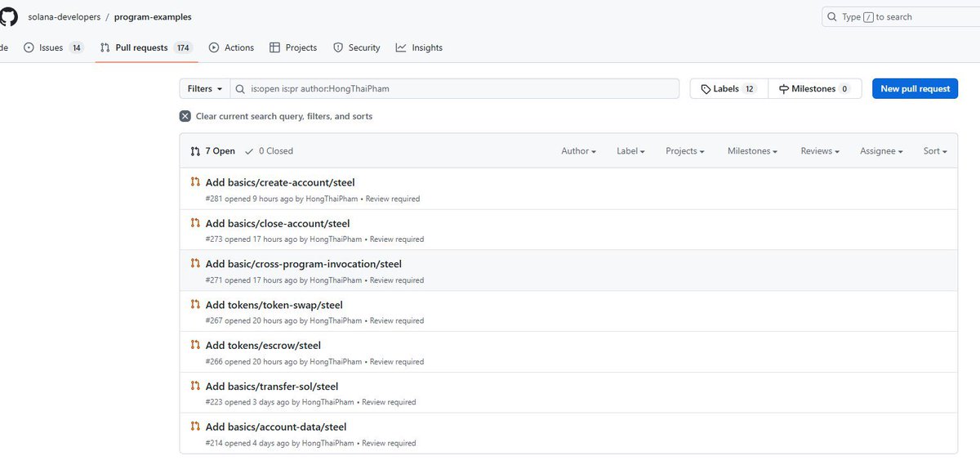Image resolution: width=980 pixels, height=465 pixels.
Task: Open pull request Add basics/account-data/steel
Action: (x=276, y=427)
